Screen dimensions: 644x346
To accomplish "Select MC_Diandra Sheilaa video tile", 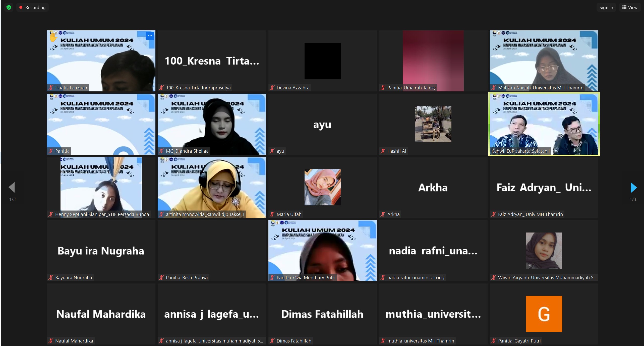I will (212, 124).
